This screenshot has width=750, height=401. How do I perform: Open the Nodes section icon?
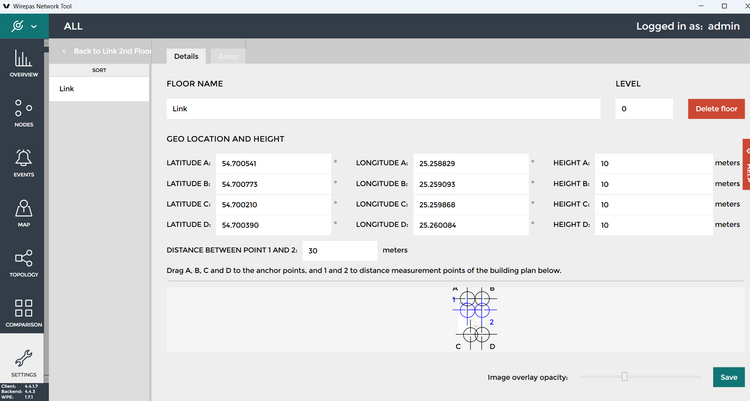point(23,108)
